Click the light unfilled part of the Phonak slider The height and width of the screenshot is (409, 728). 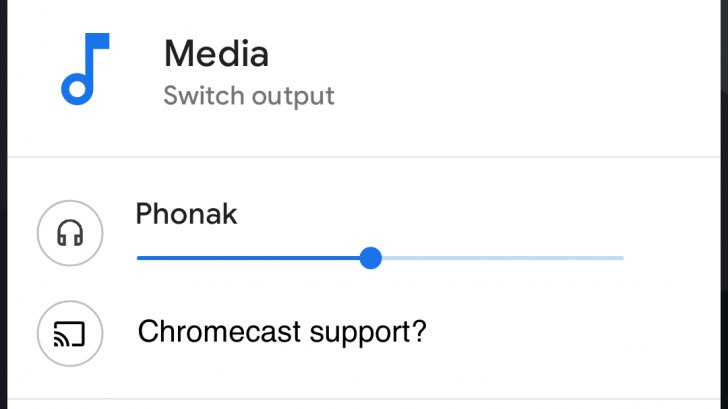(x=500, y=258)
